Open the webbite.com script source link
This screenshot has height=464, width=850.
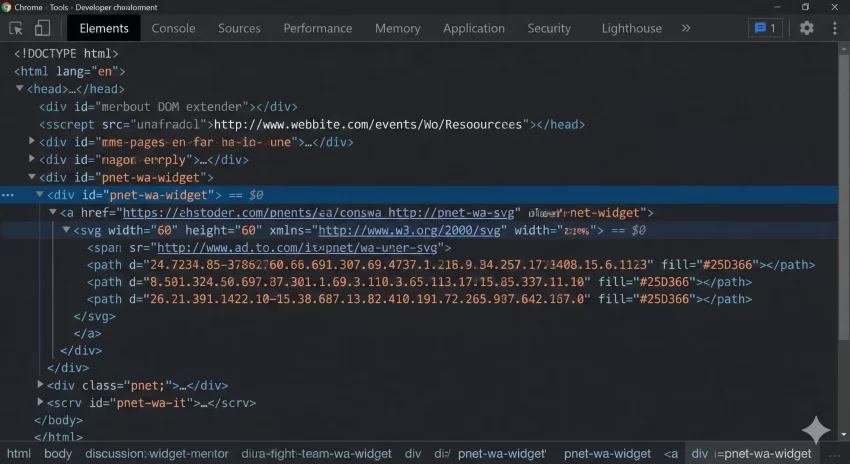(368, 125)
